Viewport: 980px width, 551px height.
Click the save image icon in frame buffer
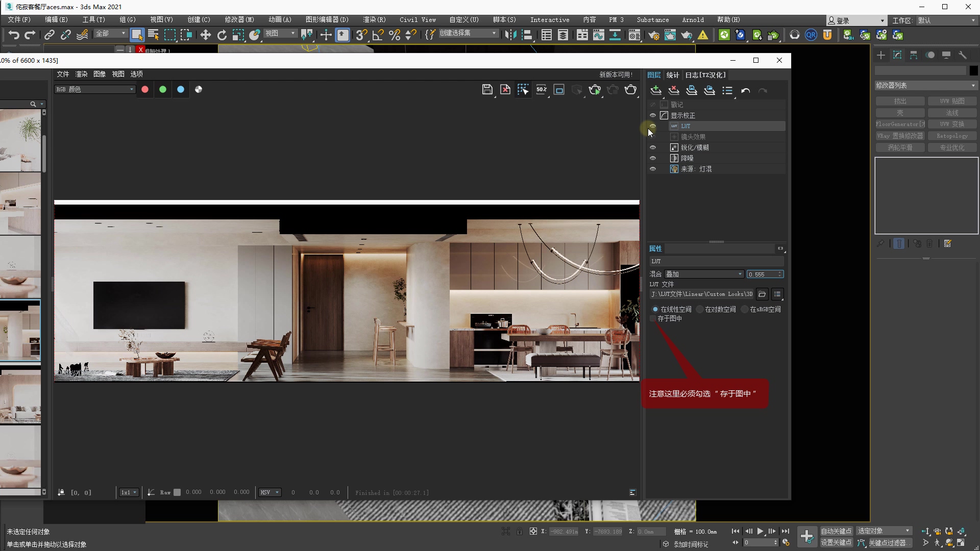coord(487,90)
